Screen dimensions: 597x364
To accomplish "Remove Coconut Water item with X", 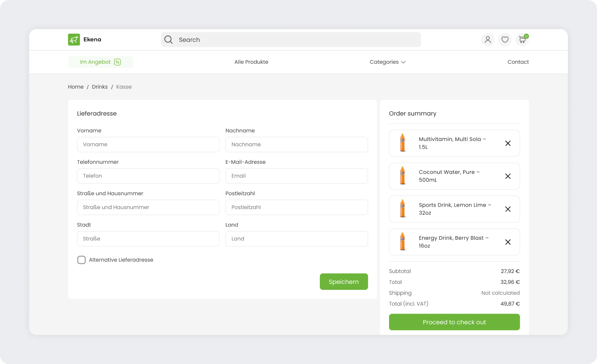I will point(508,176).
